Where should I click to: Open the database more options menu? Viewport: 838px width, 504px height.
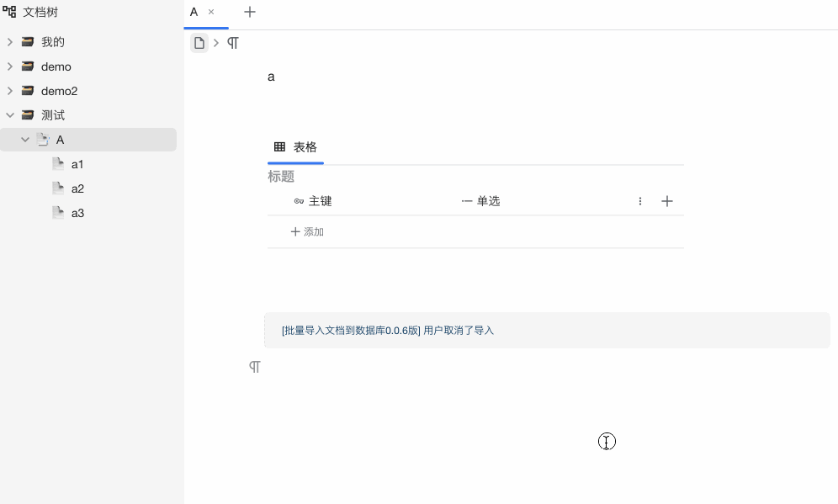tap(640, 201)
